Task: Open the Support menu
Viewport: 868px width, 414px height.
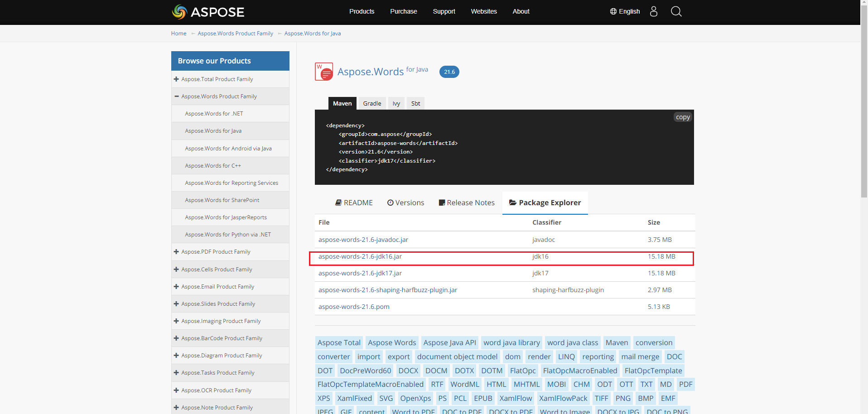Action: (444, 11)
